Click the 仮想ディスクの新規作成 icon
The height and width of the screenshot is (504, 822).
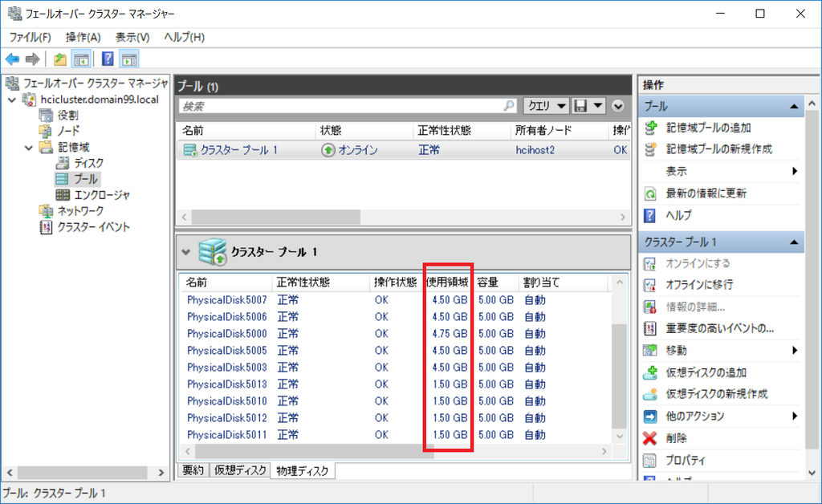pos(650,394)
